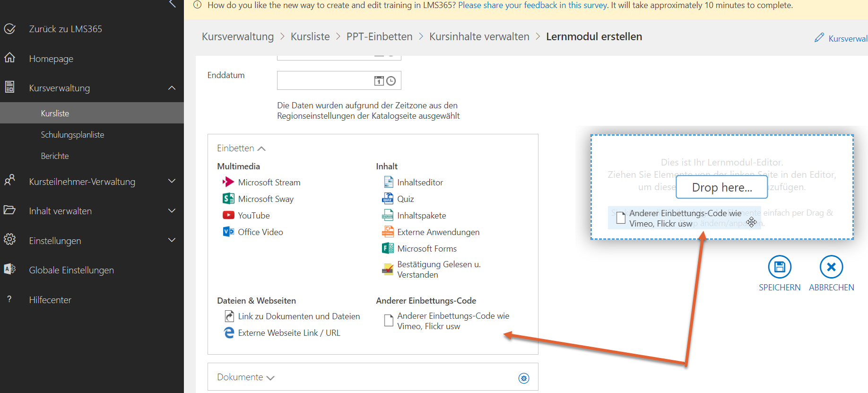Open the Enddatum calendar picker icon
The height and width of the screenshot is (393, 868).
click(x=379, y=81)
